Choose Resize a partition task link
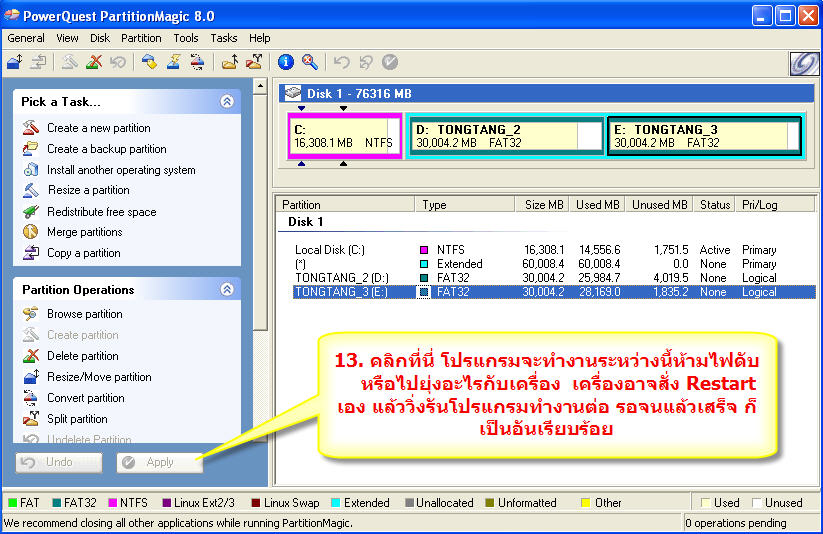The image size is (823, 534). (x=88, y=190)
